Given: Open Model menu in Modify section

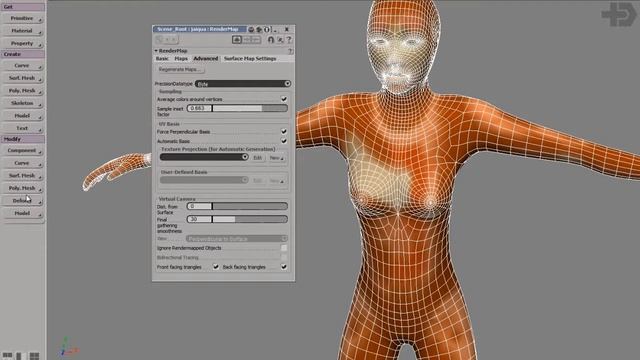Looking at the screenshot, I should tap(22, 213).
